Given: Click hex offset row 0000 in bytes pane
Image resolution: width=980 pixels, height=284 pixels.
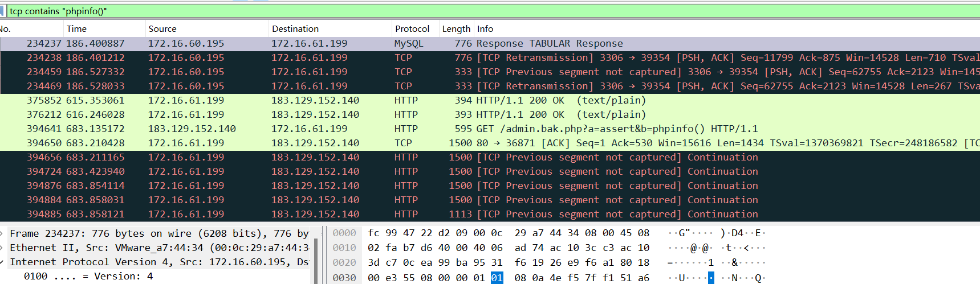Looking at the screenshot, I should tap(344, 233).
